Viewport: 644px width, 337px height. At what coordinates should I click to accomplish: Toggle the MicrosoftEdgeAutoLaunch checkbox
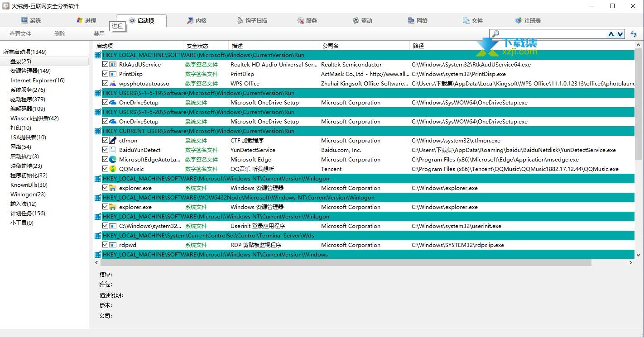106,159
